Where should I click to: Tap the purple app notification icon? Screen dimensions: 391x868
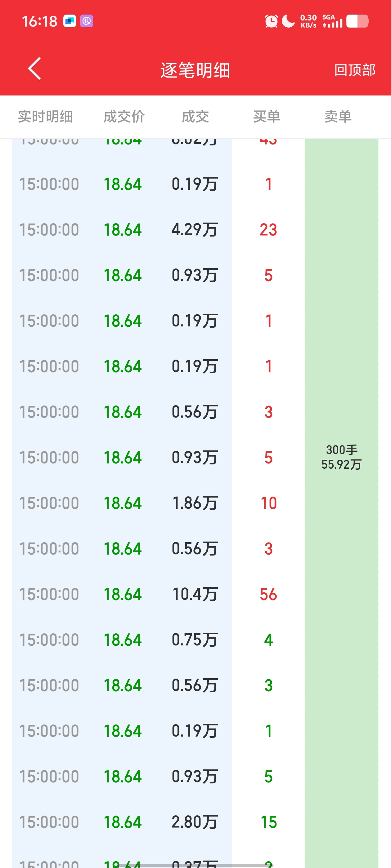87,21
